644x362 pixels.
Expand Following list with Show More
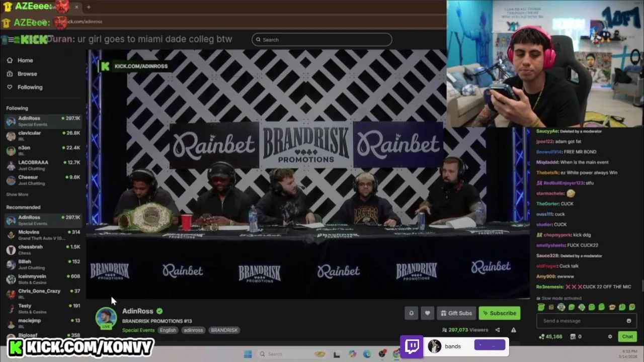coord(17,195)
